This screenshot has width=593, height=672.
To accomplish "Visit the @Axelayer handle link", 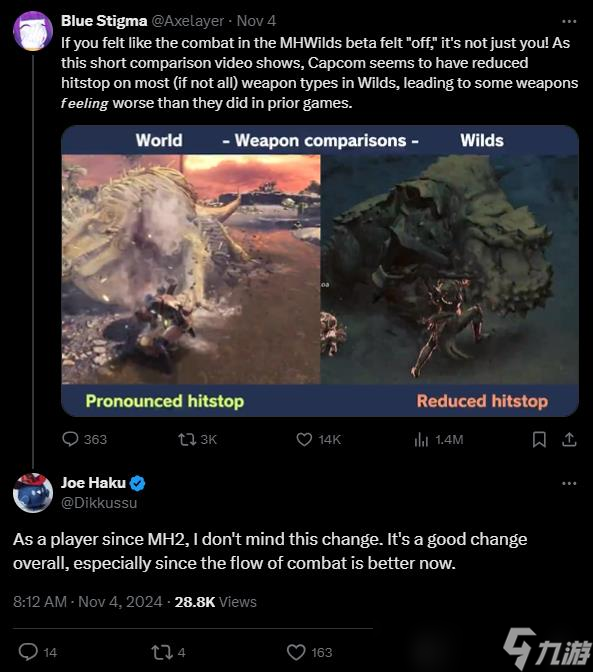I will (188, 21).
